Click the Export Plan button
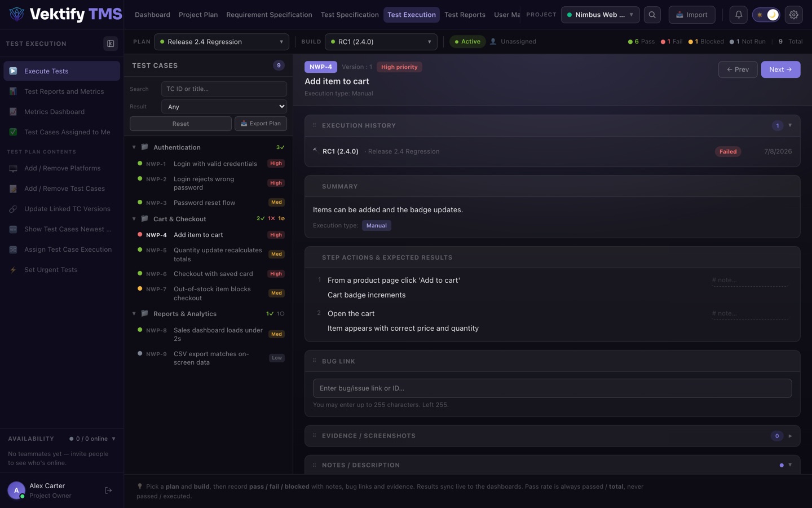Screen dimensions: 812x508 click(x=261, y=124)
